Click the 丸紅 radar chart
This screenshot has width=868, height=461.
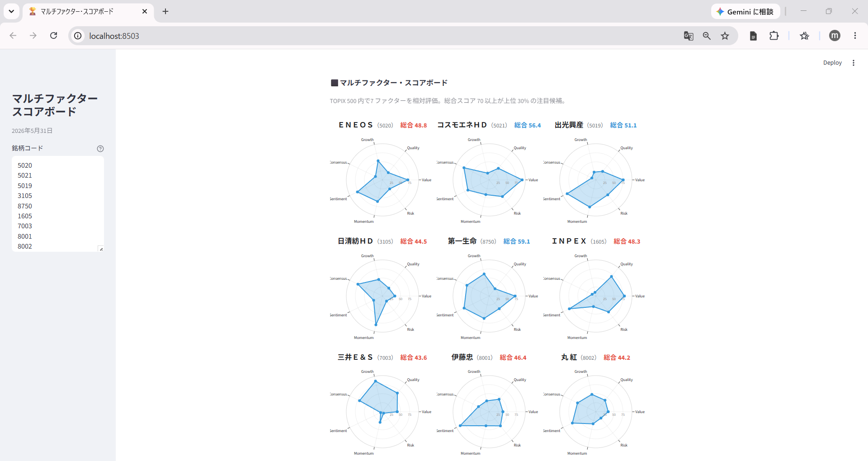tap(595, 412)
